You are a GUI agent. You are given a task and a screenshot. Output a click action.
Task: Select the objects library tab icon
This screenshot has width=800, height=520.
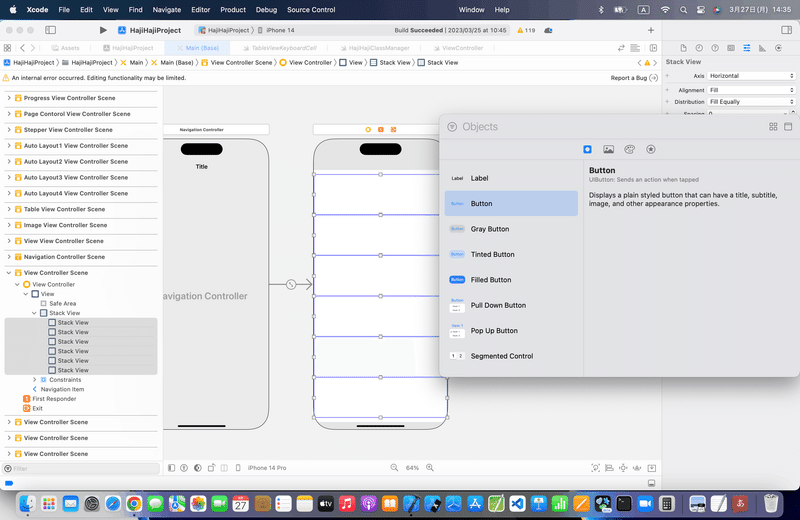pos(587,150)
